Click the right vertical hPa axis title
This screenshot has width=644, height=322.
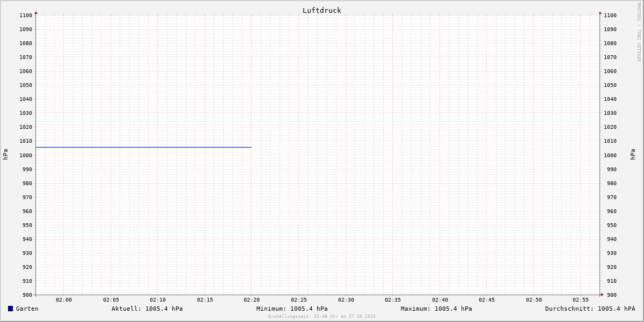click(x=633, y=154)
